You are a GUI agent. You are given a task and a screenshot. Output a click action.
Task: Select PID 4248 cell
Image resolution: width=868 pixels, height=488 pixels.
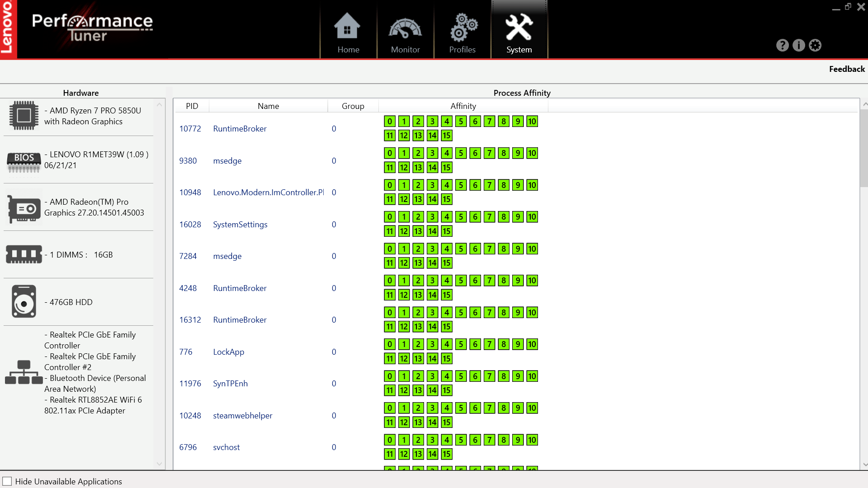188,288
